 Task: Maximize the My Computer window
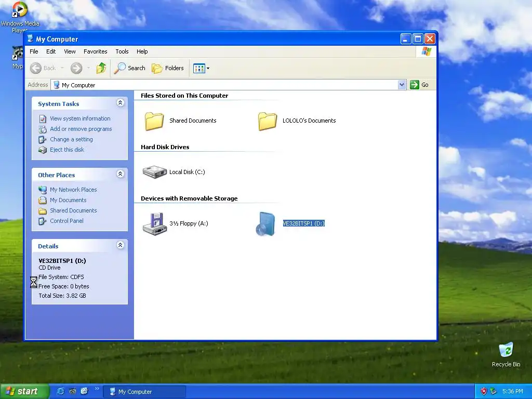(418, 39)
